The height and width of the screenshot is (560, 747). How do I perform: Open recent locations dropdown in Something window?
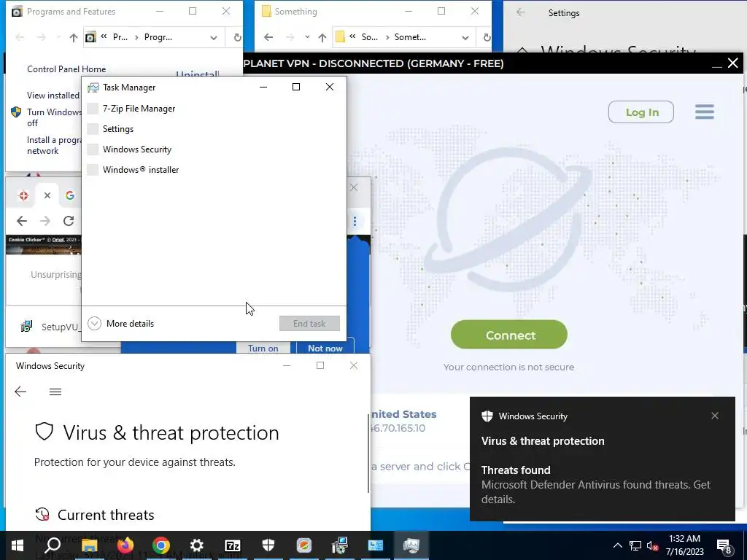click(307, 37)
